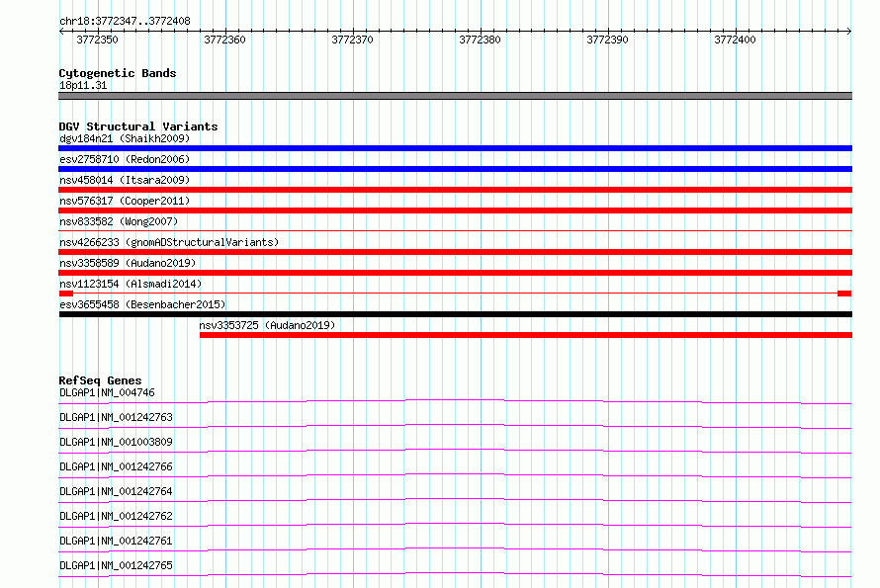The height and width of the screenshot is (588, 880).
Task: Click the right red block of nsv1123154
Action: 844,294
